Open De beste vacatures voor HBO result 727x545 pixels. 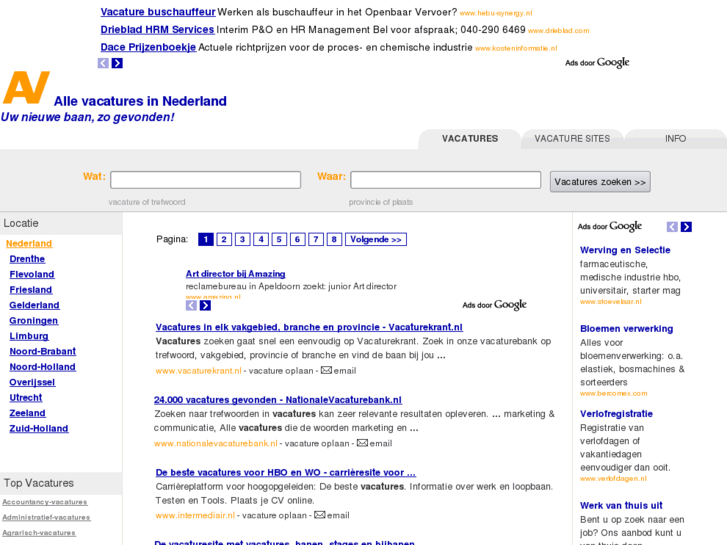point(286,472)
